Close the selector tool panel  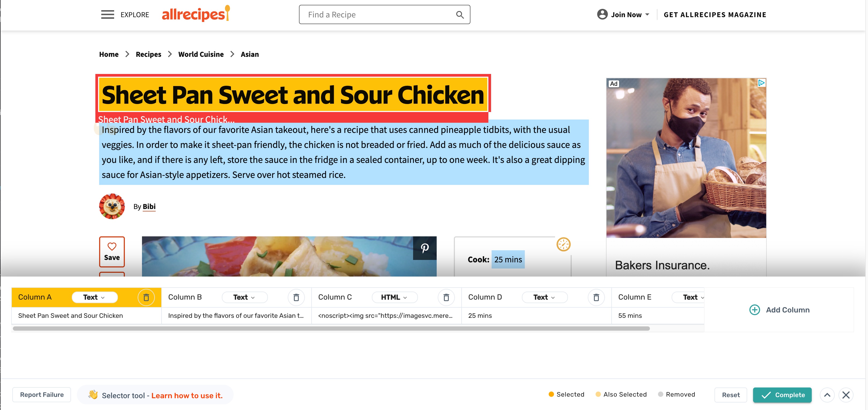[x=846, y=395]
